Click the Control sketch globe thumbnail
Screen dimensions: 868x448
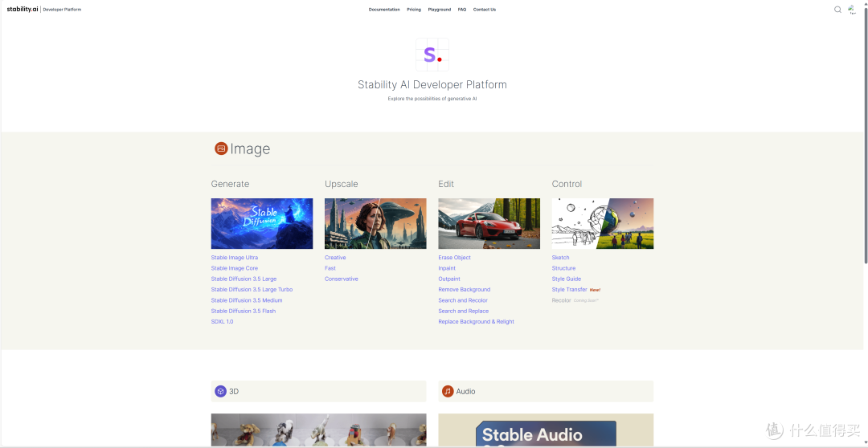(x=602, y=223)
